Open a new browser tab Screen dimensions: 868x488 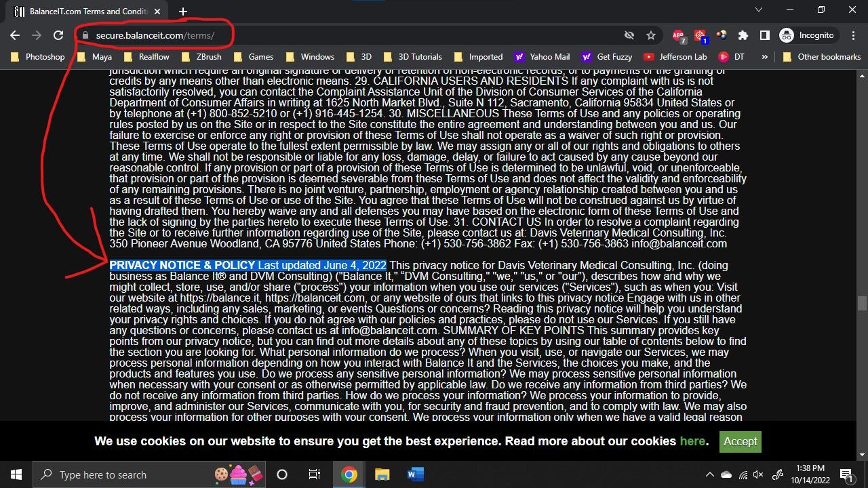(x=182, y=12)
